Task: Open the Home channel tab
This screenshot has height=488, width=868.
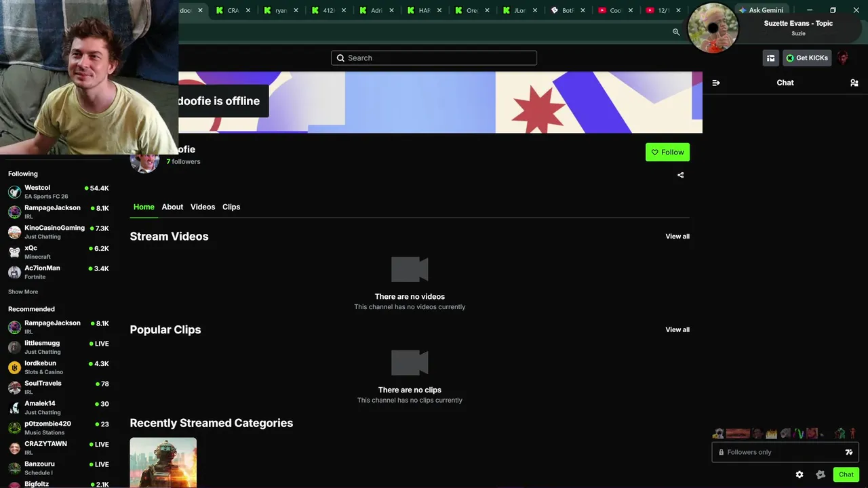Action: coord(144,207)
